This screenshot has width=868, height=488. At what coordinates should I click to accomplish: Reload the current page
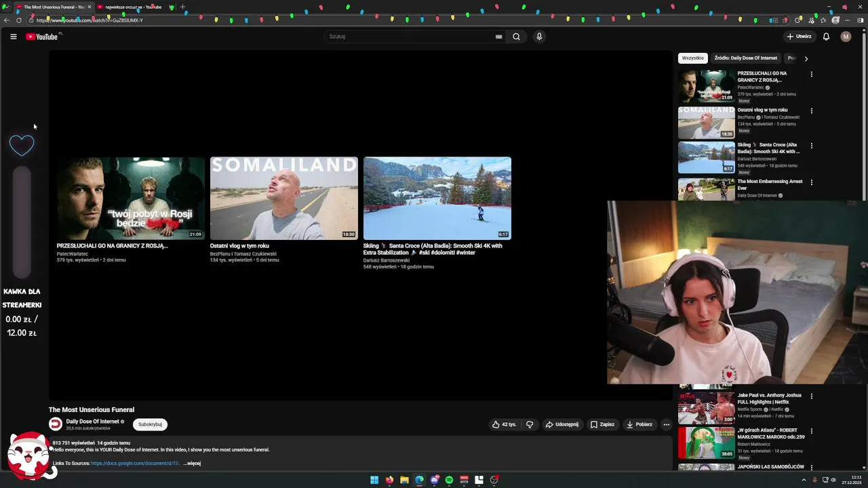click(18, 20)
